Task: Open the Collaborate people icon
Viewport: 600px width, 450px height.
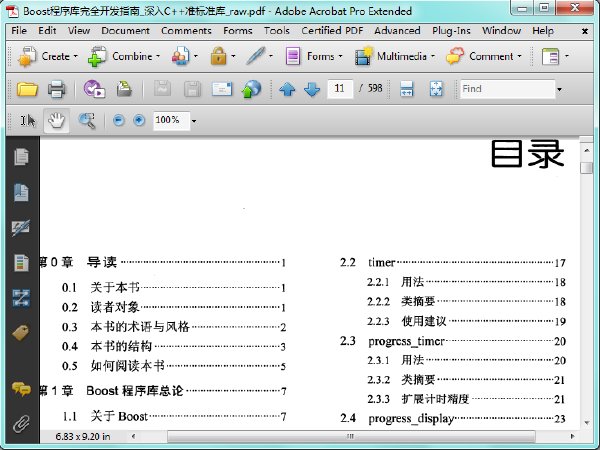Action: 180,57
